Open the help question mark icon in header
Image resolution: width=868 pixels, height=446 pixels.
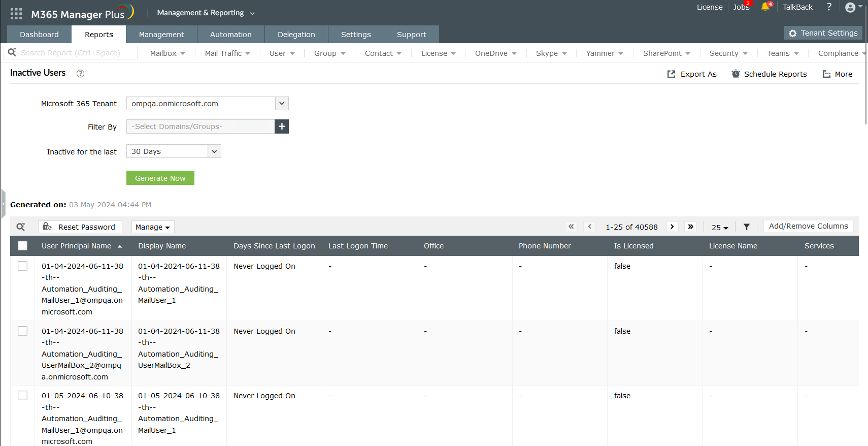829,7
